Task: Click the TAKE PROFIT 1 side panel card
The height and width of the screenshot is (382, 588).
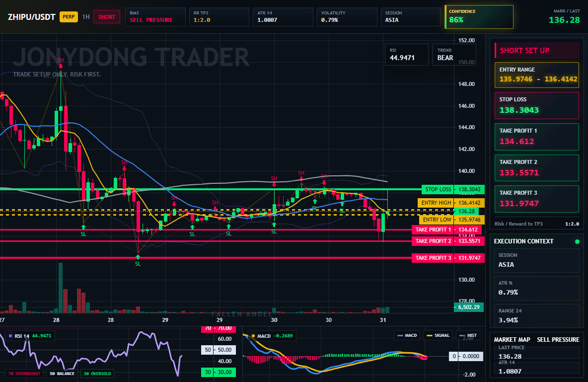Action: (537, 137)
